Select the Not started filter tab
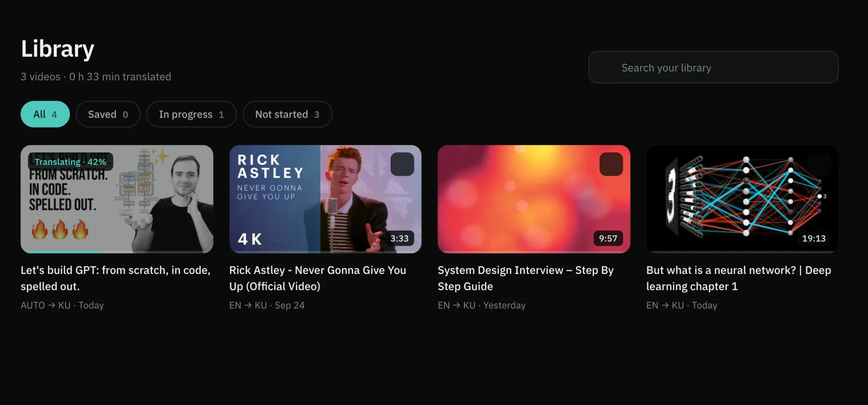Viewport: 868px width, 405px height. pyautogui.click(x=287, y=114)
